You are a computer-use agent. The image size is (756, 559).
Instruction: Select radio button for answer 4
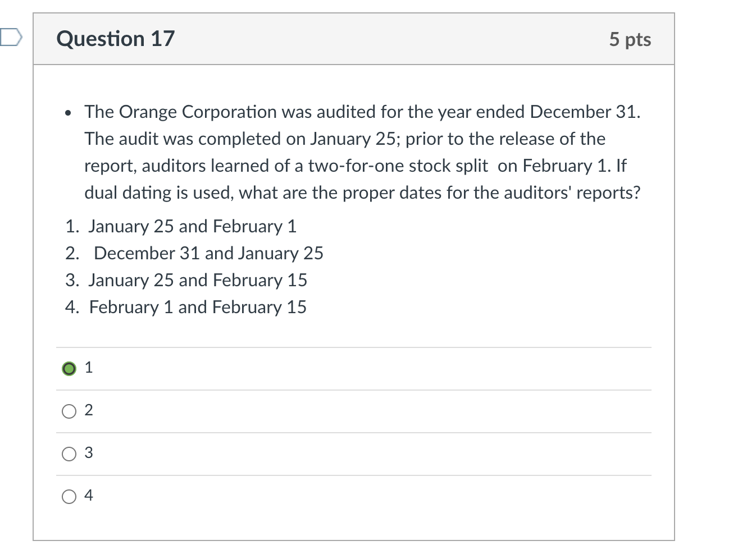(69, 496)
